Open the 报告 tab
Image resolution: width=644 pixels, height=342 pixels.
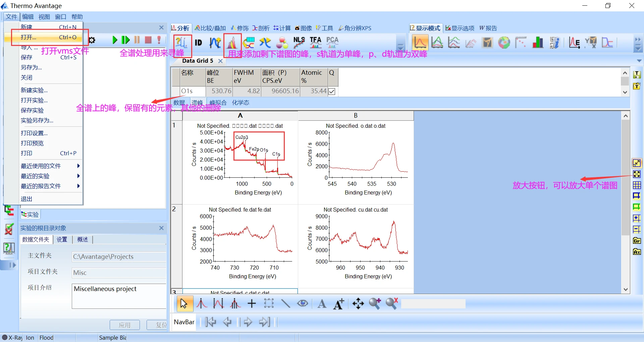[488, 28]
